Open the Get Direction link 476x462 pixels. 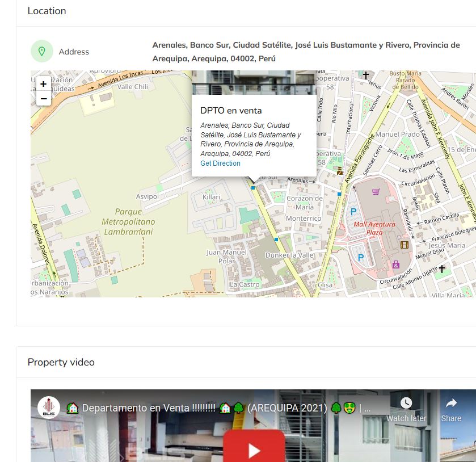[220, 163]
